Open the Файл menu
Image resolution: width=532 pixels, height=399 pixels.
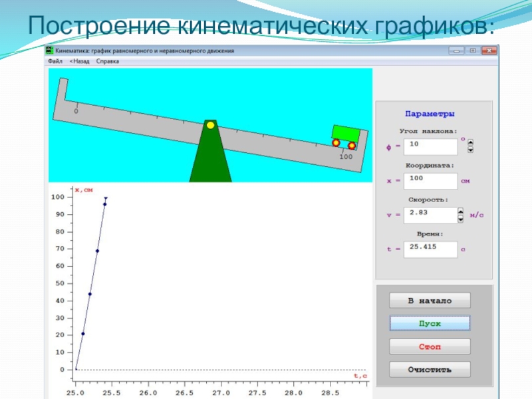click(x=55, y=61)
